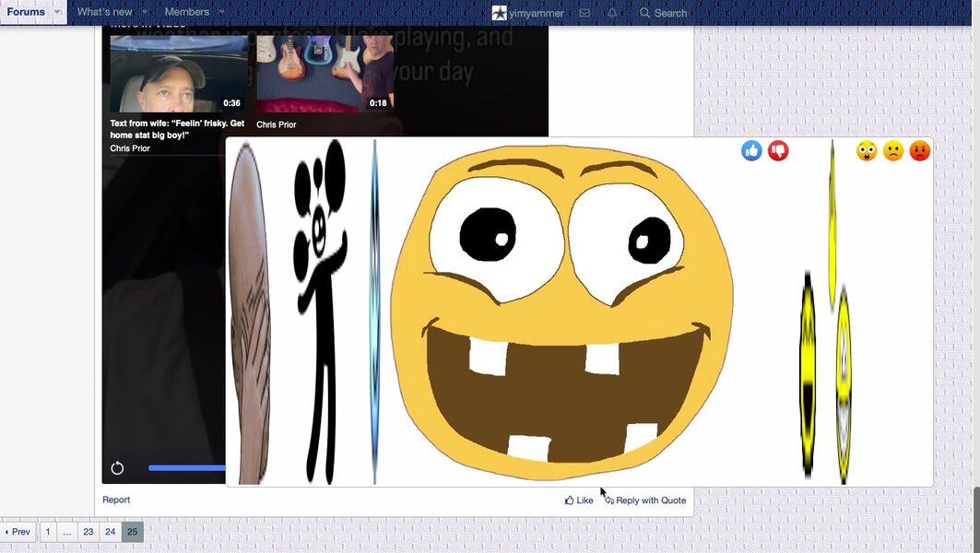Image resolution: width=980 pixels, height=553 pixels.
Task: Open the inbox envelope icon
Action: coord(584,13)
